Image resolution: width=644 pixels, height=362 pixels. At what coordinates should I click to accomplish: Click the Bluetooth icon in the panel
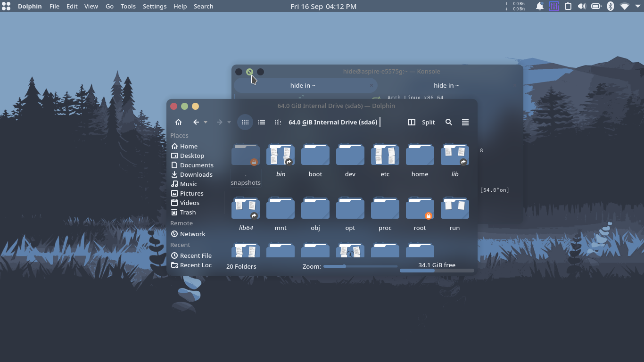coord(610,6)
